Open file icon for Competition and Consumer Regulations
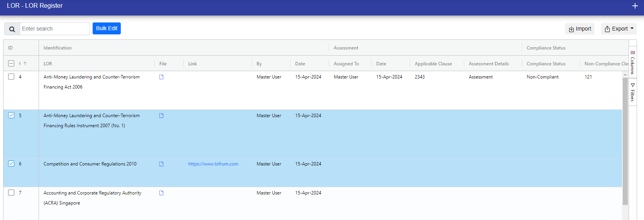Viewport: 644px width, 220px height. tap(161, 164)
